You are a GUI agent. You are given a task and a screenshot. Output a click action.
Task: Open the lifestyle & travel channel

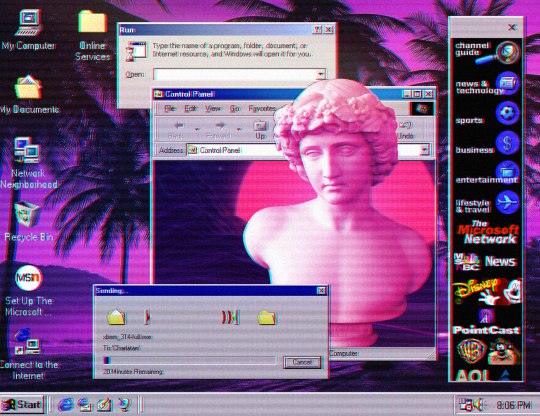click(x=486, y=203)
